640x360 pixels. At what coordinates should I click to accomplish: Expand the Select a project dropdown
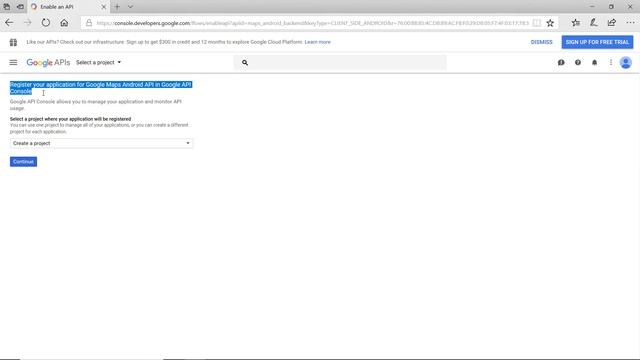tap(98, 62)
